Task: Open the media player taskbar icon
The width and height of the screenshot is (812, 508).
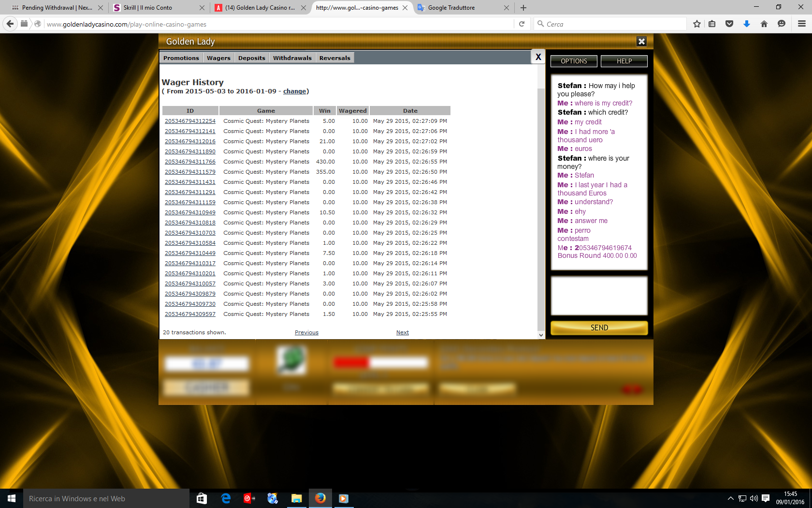Action: [x=344, y=498]
